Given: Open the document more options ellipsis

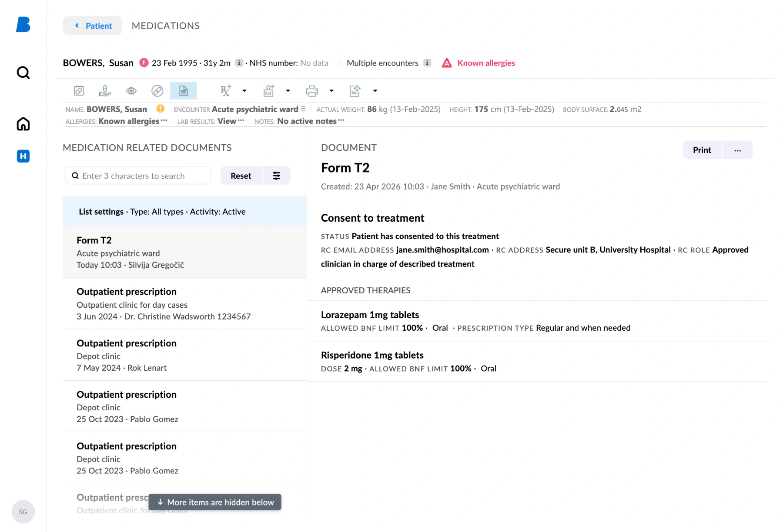Looking at the screenshot, I should (x=737, y=150).
